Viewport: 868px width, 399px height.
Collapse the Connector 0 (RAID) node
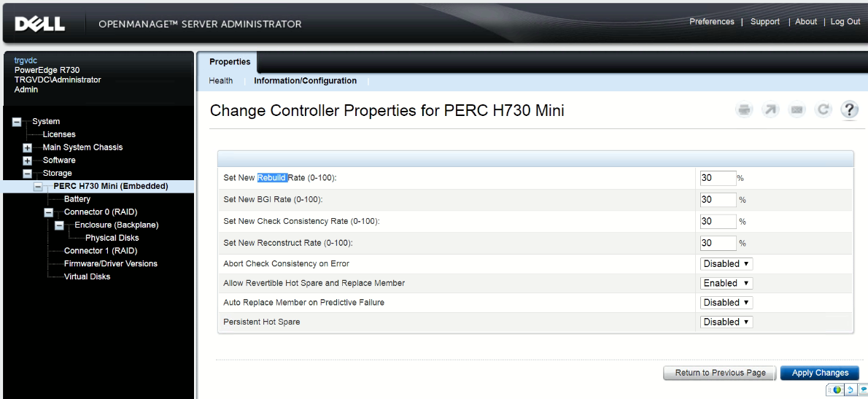coord(49,212)
